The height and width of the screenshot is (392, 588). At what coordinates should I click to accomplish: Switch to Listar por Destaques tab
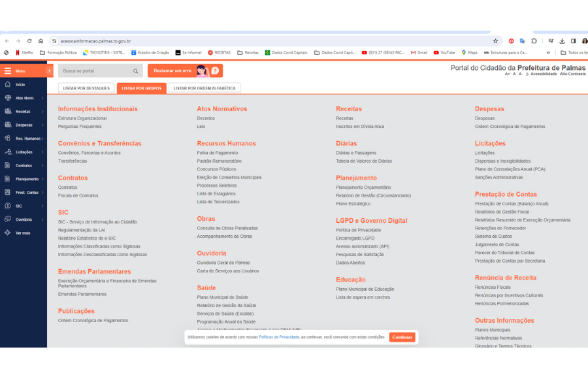pos(86,88)
